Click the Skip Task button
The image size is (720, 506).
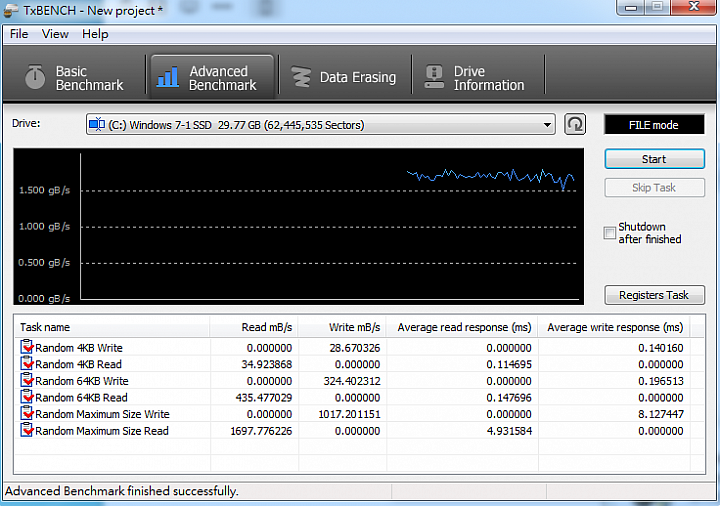tap(654, 187)
